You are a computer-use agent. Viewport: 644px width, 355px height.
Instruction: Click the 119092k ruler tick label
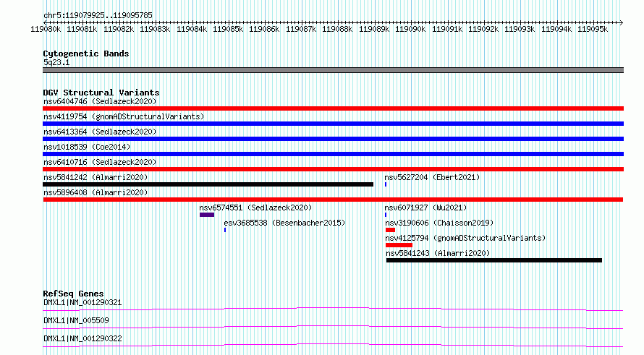click(x=483, y=29)
